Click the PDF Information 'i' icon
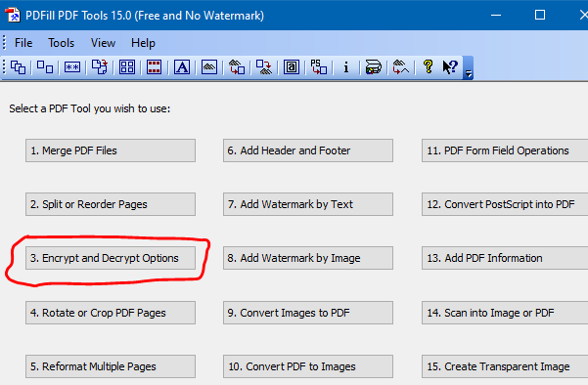 click(x=345, y=67)
